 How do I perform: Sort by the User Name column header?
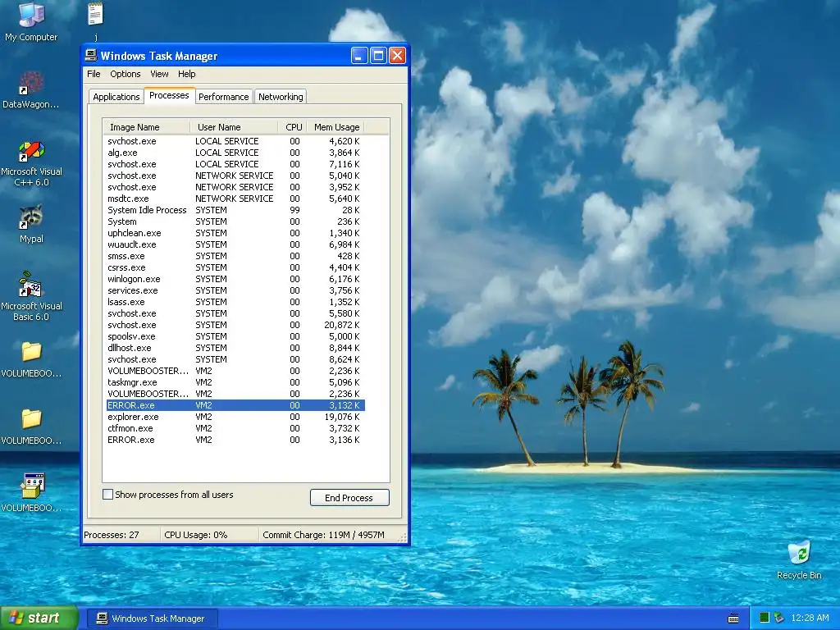(234, 127)
